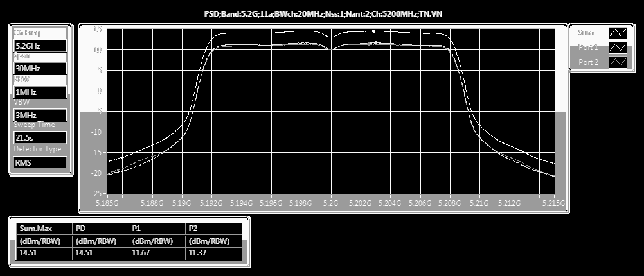The height and width of the screenshot is (276, 644).
Task: Click the peak marker on the Sum trace
Action: pyautogui.click(x=373, y=31)
